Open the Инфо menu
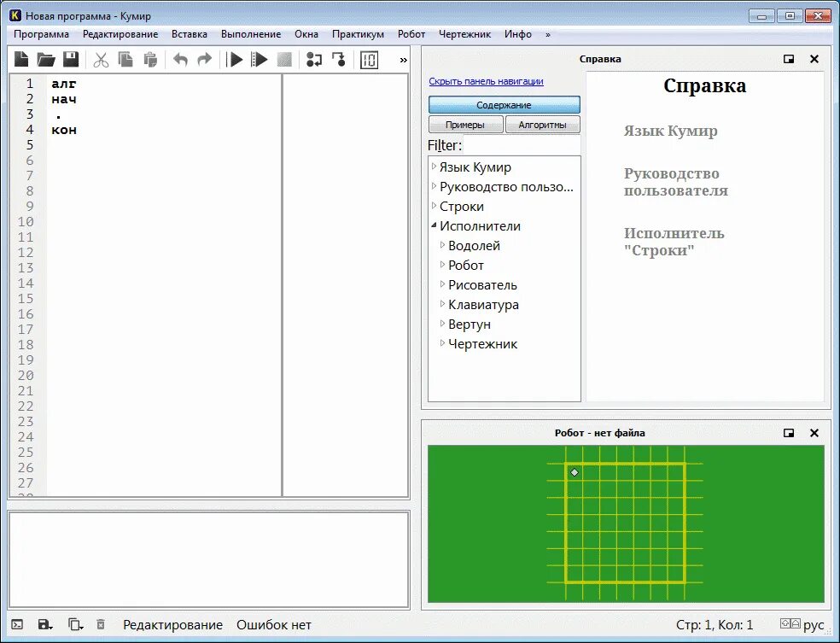840x643 pixels. pos(518,34)
